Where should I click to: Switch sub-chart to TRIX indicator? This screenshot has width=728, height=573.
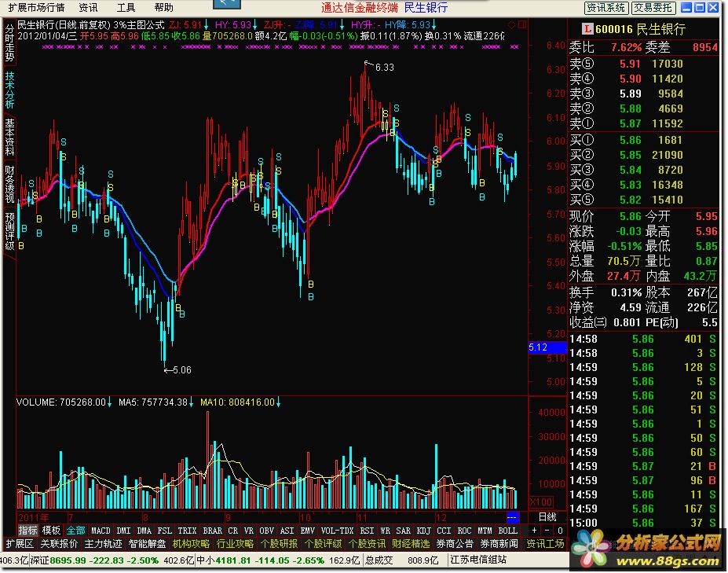pos(187,531)
